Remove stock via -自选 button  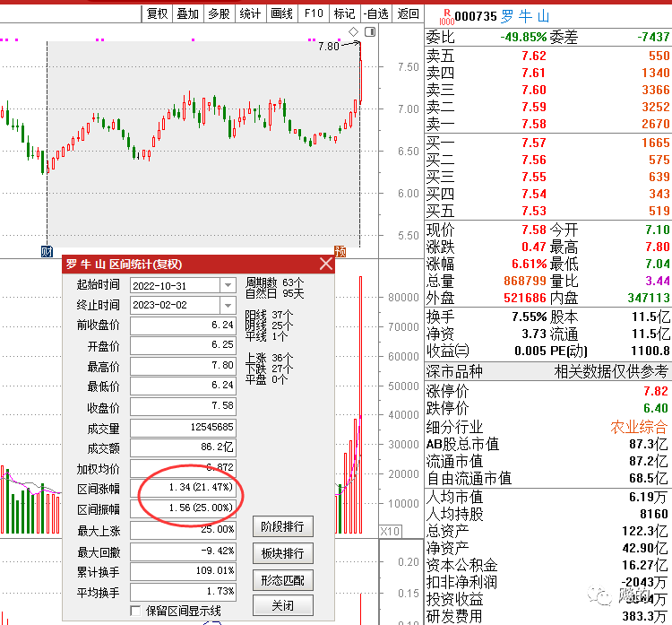click(375, 13)
